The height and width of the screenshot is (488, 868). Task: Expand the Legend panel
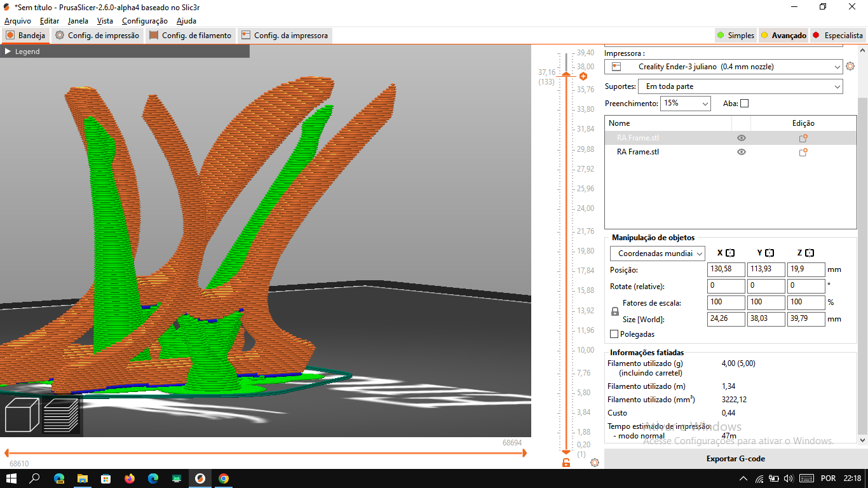tap(22, 51)
